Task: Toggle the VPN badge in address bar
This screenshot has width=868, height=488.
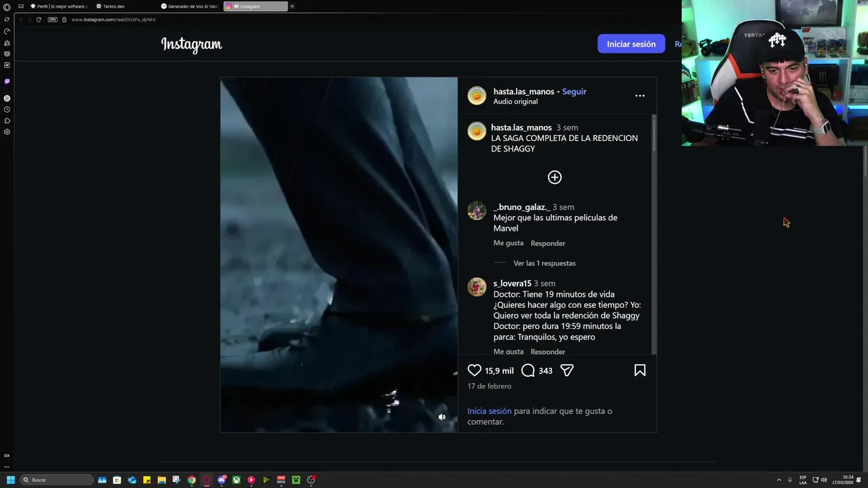Action: [52, 20]
